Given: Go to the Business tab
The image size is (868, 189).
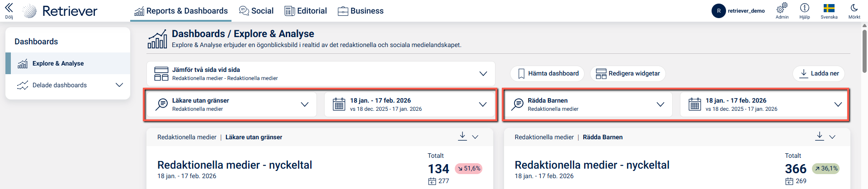Looking at the screenshot, I should (361, 11).
